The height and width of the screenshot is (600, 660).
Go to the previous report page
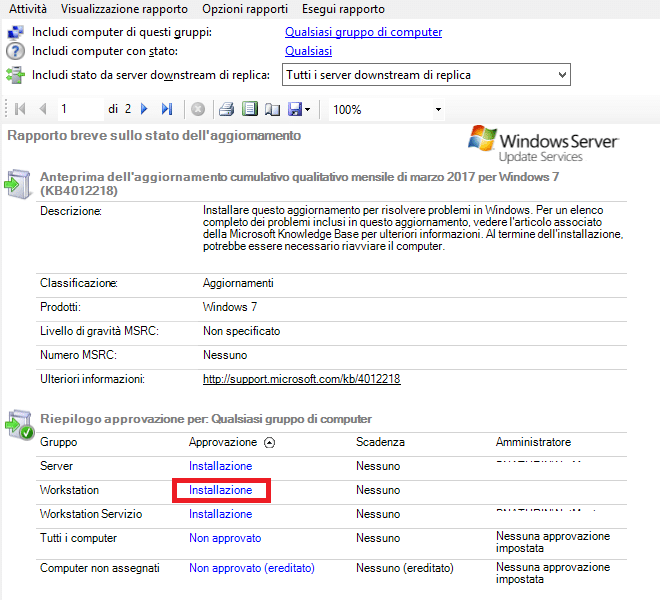coord(43,109)
